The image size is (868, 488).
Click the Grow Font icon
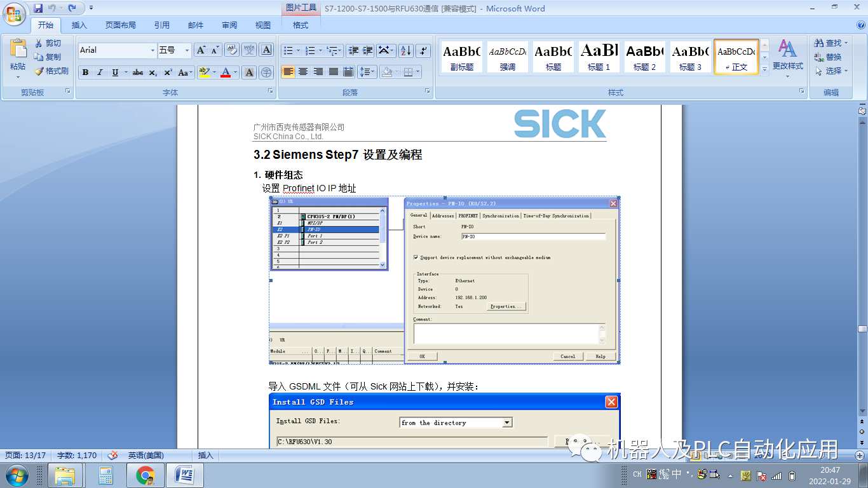coord(201,50)
